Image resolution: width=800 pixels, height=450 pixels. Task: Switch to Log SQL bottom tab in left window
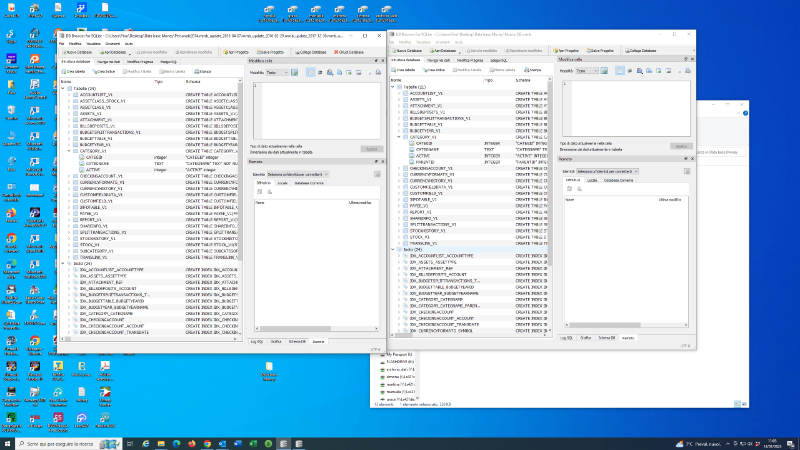pos(257,342)
